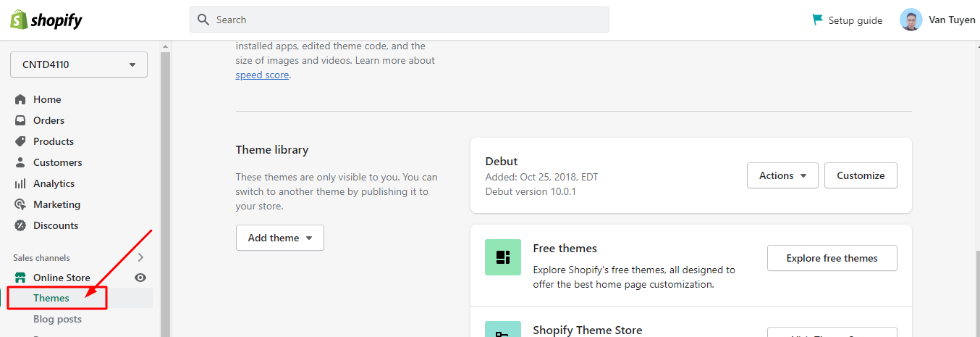
Task: Open Blog posts under Online Store
Action: 57,319
